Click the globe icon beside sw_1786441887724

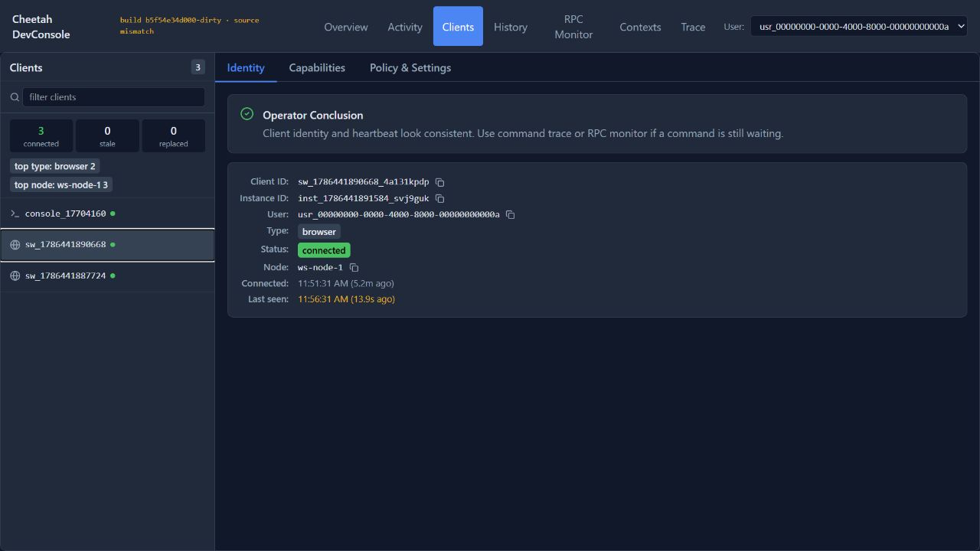tap(15, 275)
